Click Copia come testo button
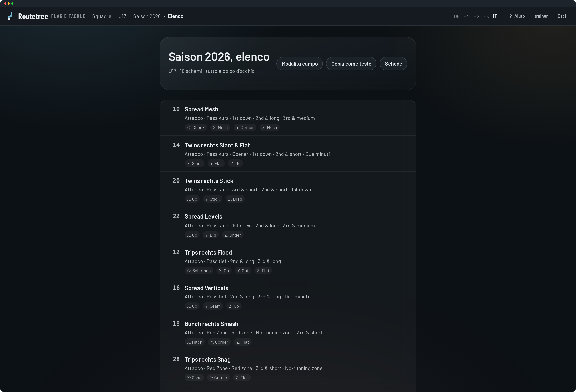This screenshot has width=576, height=392. (x=351, y=64)
